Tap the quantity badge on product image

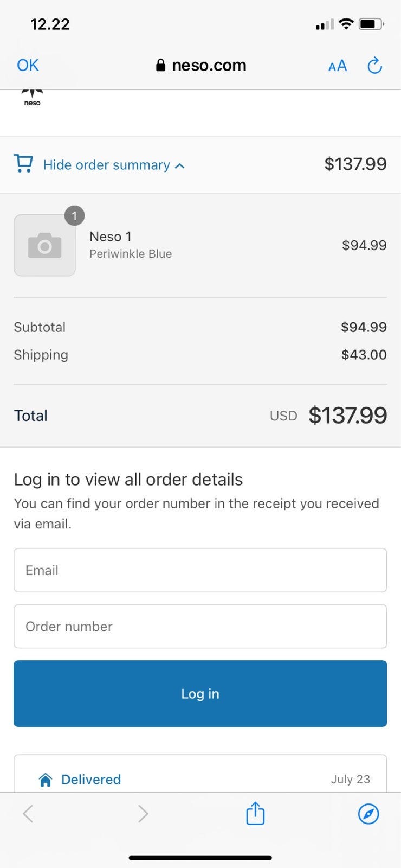(x=74, y=215)
